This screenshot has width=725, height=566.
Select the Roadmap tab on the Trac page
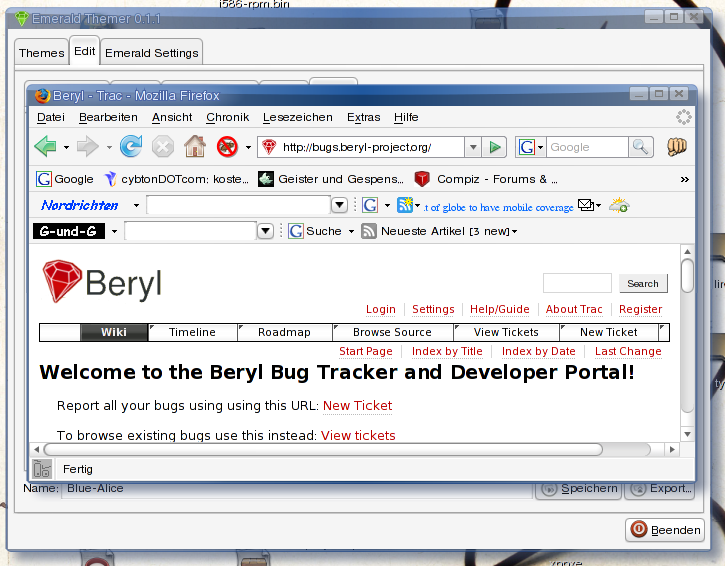(284, 332)
